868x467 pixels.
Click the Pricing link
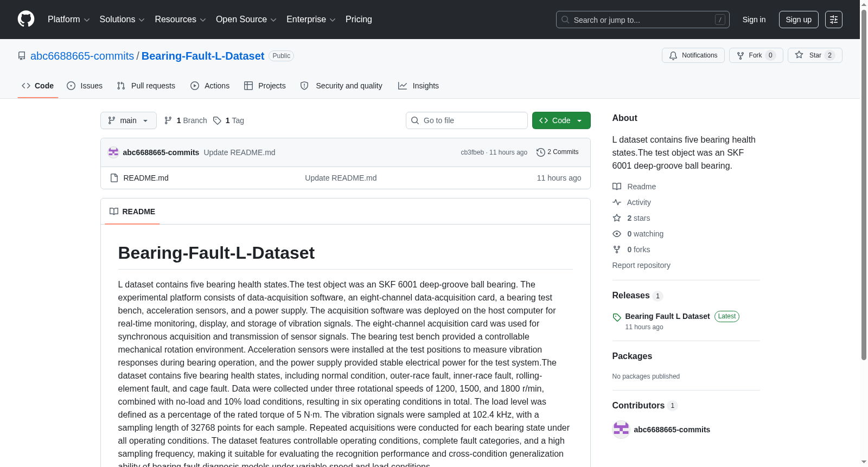click(x=359, y=20)
